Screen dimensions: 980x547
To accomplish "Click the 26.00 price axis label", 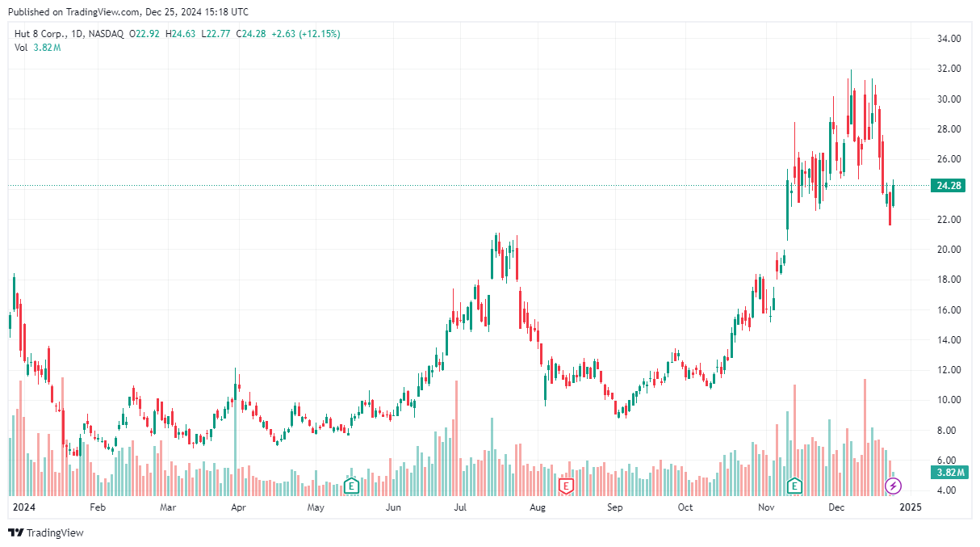I will (948, 159).
